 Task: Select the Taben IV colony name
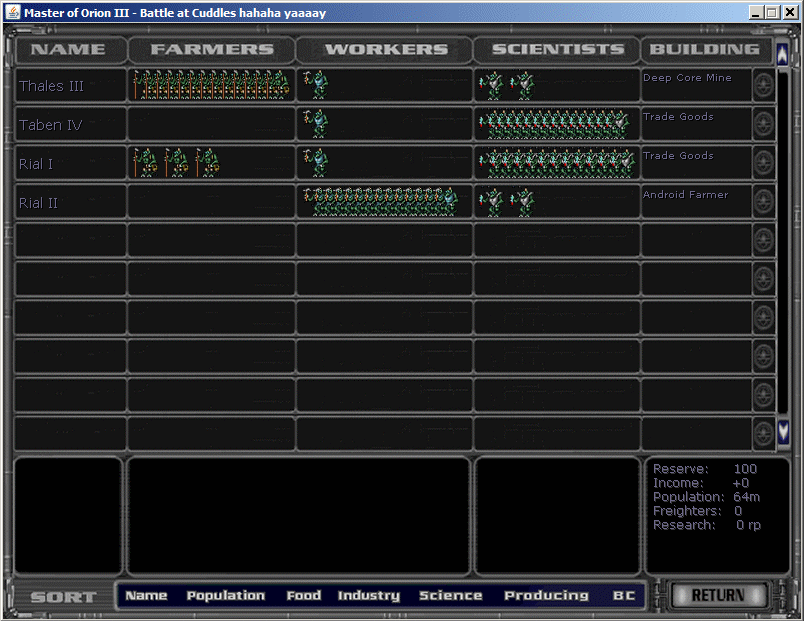pos(50,125)
